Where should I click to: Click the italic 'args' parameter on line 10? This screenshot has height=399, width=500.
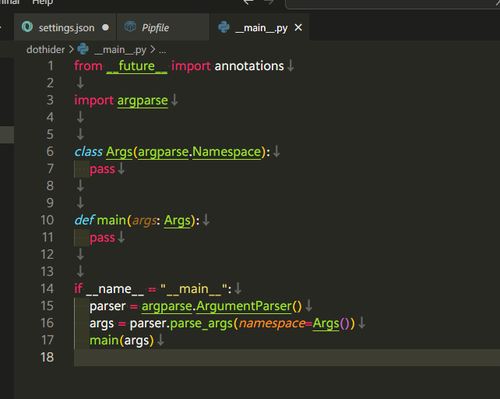click(144, 221)
